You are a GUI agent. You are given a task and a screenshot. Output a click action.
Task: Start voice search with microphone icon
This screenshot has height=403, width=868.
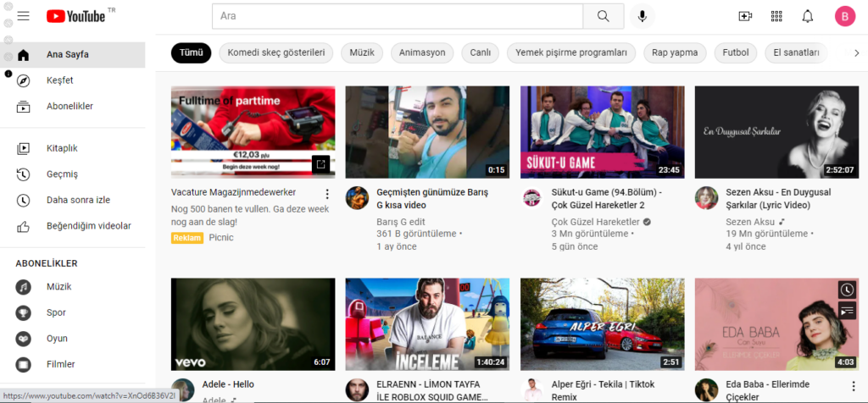(x=643, y=16)
